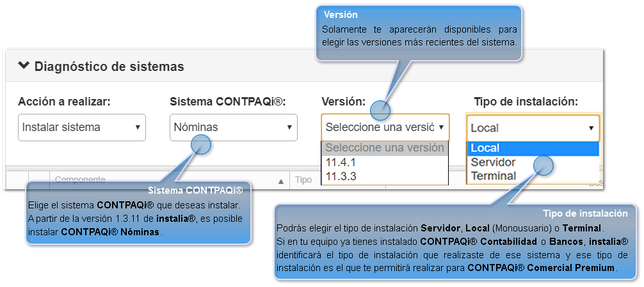The width and height of the screenshot is (644, 287).
Task: Click the Componente column header
Action: click(79, 180)
